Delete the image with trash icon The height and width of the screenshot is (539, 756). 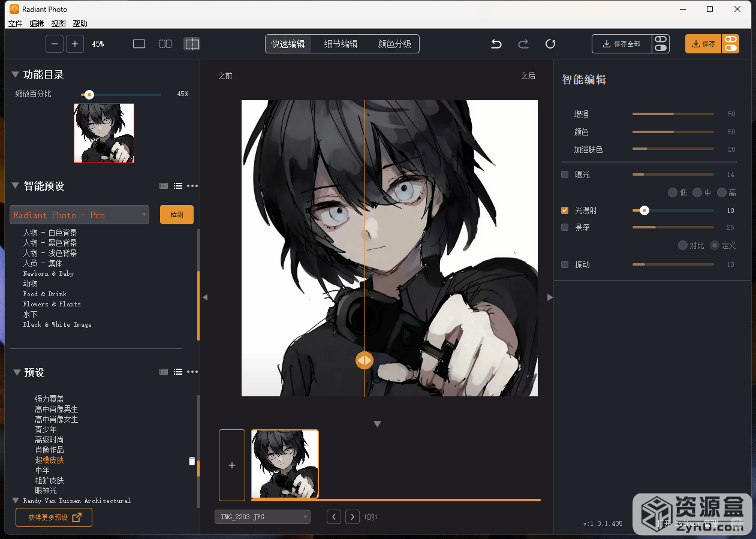[x=192, y=461]
